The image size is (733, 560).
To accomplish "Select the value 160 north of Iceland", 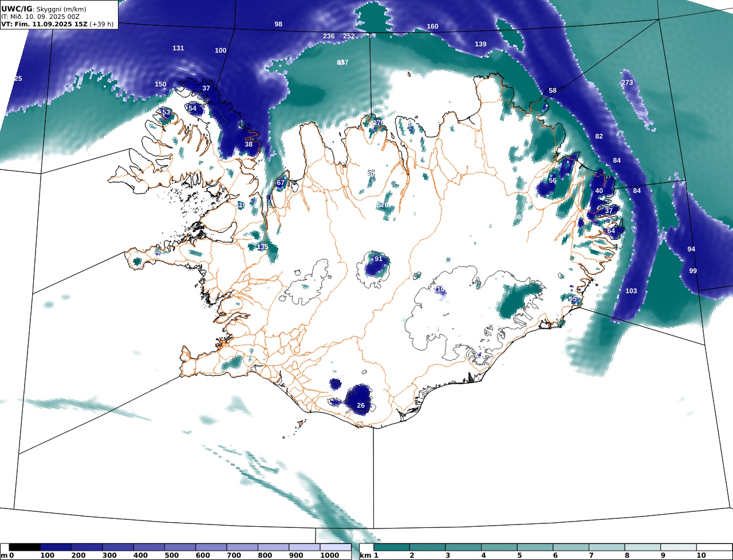I will click(x=432, y=26).
